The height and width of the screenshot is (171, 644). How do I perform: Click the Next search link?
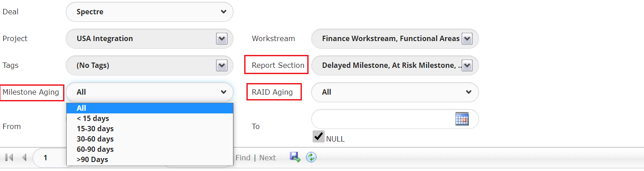(x=267, y=158)
